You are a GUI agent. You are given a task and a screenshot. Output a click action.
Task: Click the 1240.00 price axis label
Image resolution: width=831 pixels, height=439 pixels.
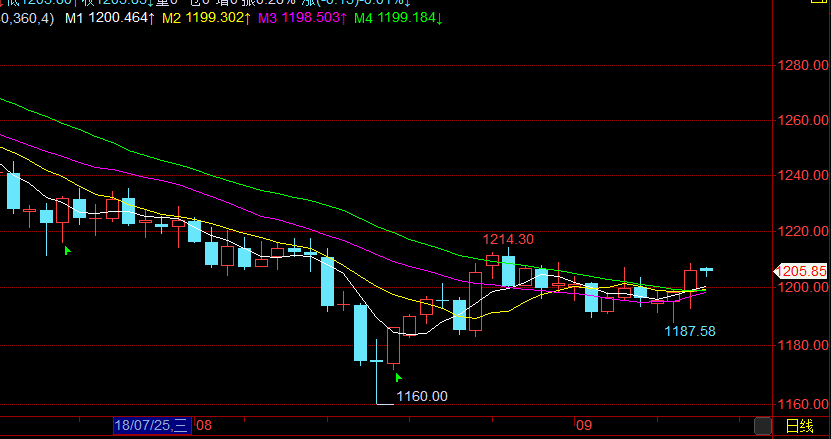pyautogui.click(x=803, y=175)
